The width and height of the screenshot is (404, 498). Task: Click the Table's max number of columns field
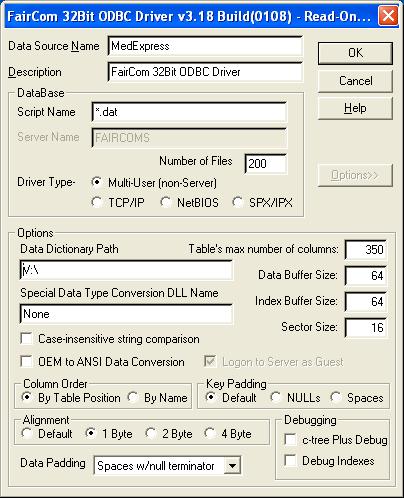pyautogui.click(x=366, y=250)
